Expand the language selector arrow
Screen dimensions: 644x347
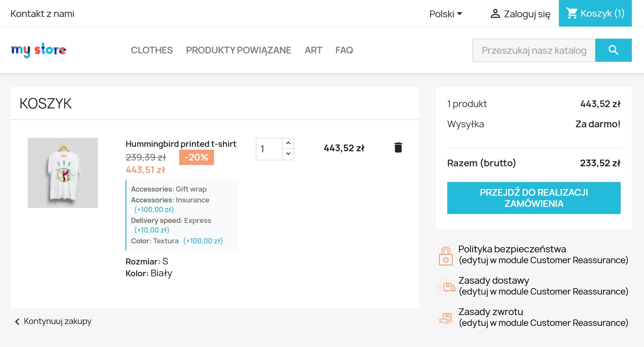point(460,14)
